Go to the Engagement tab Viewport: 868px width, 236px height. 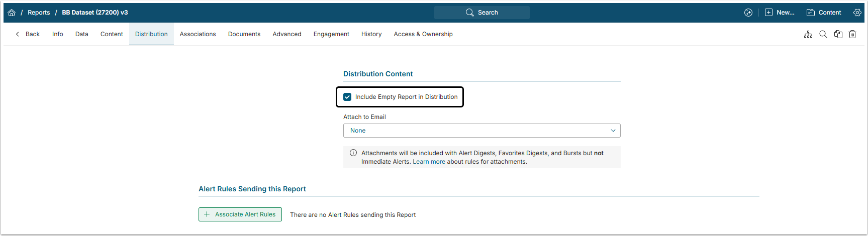(x=331, y=34)
